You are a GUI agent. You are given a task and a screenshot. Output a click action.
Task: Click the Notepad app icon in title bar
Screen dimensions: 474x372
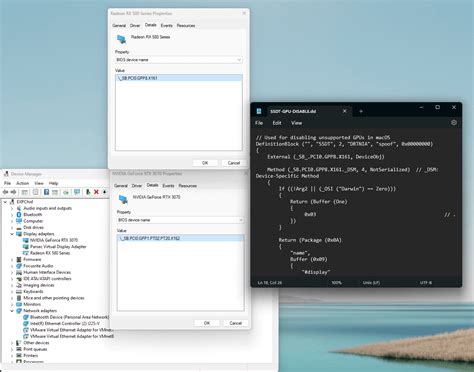pos(259,111)
